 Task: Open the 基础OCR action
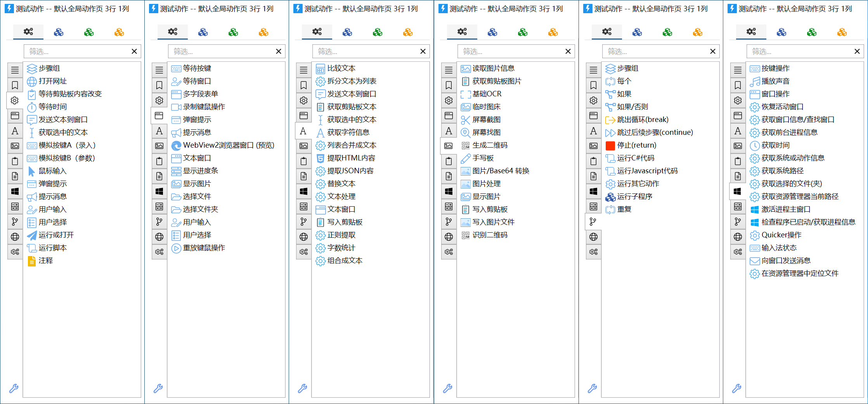pos(487,94)
